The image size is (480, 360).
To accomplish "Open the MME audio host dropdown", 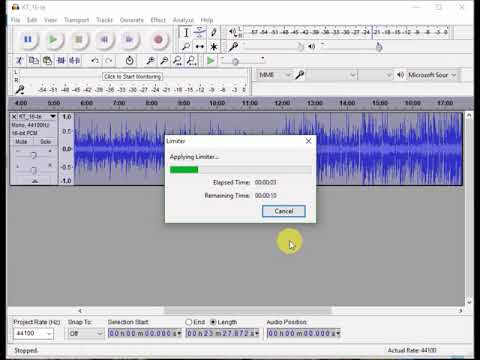I will 274,75.
